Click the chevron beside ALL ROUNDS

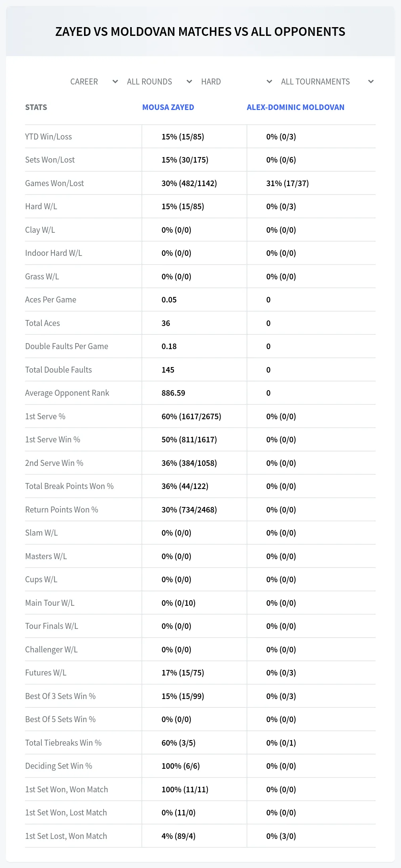(x=189, y=82)
